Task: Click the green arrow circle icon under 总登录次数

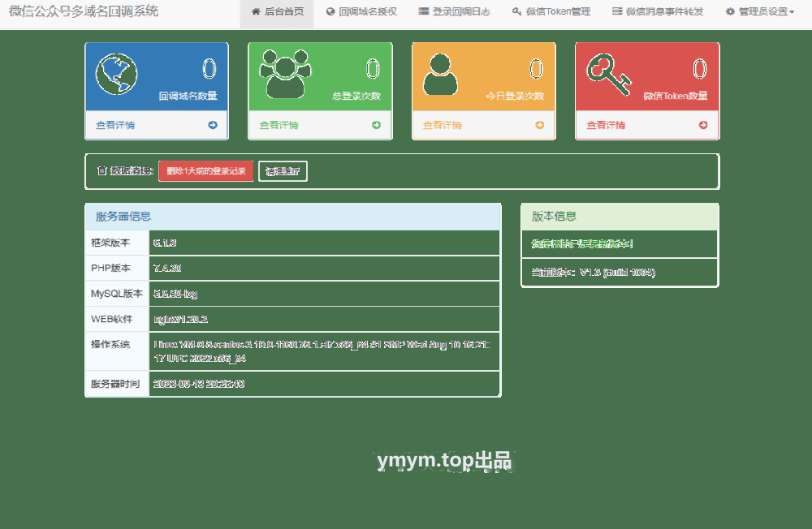Action: [377, 125]
